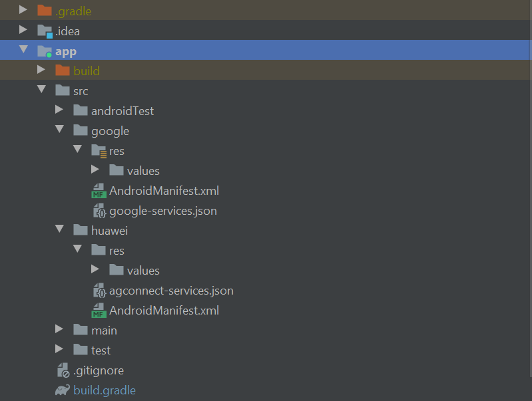Open AndroidManifest.xml in huawei folder
Viewport: 532px width, 401px height.
coord(164,310)
